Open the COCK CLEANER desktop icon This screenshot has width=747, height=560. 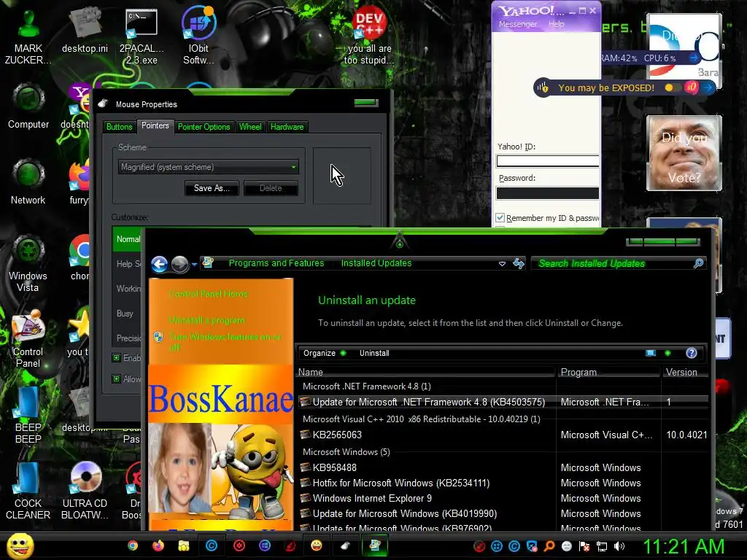point(28,491)
